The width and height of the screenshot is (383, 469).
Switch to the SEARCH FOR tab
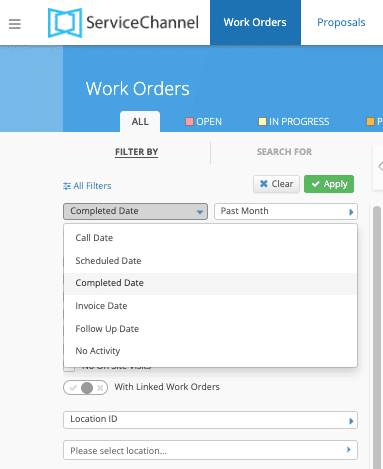tap(284, 152)
